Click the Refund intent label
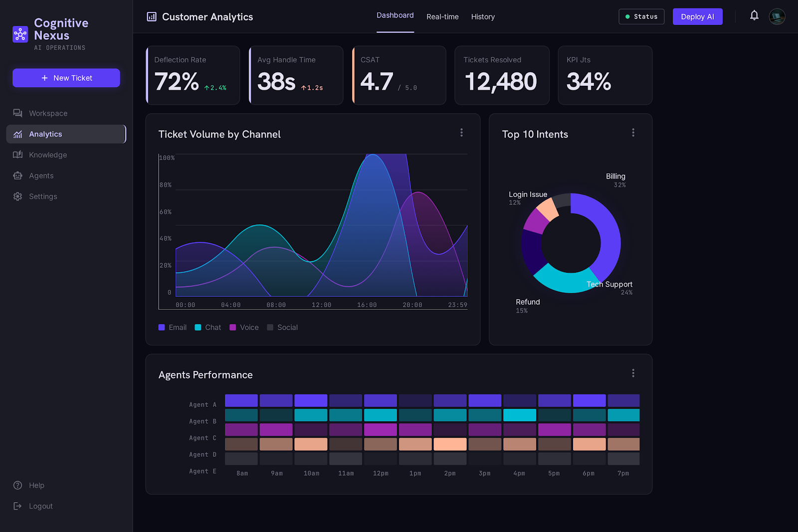This screenshot has height=532, width=798. [x=528, y=302]
